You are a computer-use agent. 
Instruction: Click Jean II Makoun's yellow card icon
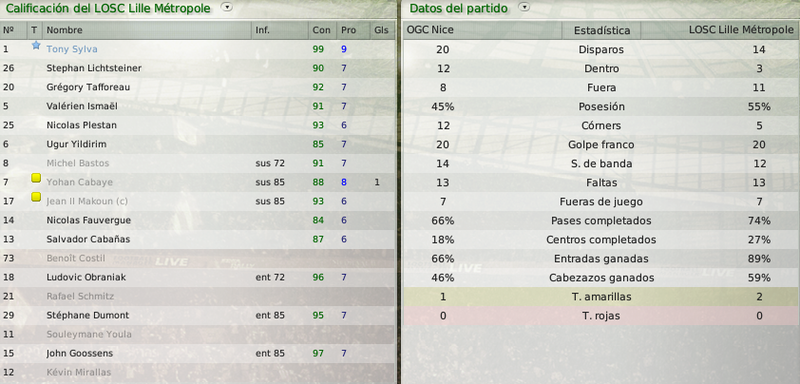[x=36, y=197]
